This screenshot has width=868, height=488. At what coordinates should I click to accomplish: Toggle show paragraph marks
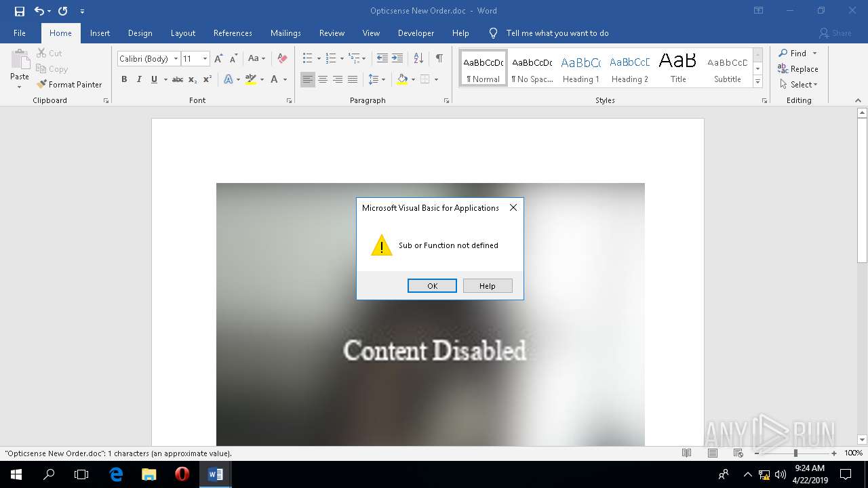439,59
